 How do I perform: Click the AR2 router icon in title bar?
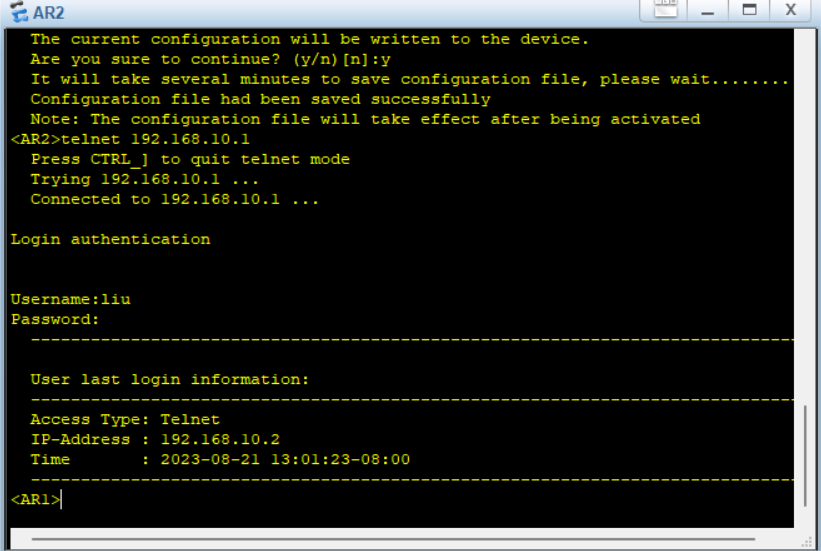[17, 12]
